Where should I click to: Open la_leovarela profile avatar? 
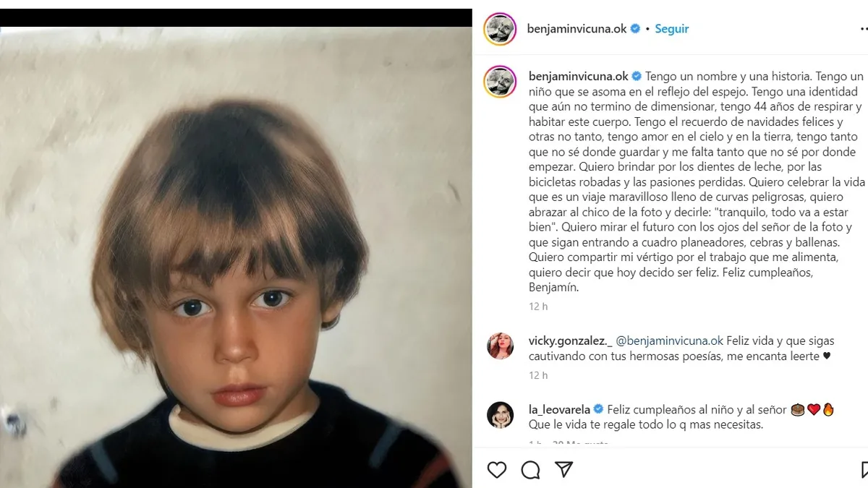(x=500, y=415)
